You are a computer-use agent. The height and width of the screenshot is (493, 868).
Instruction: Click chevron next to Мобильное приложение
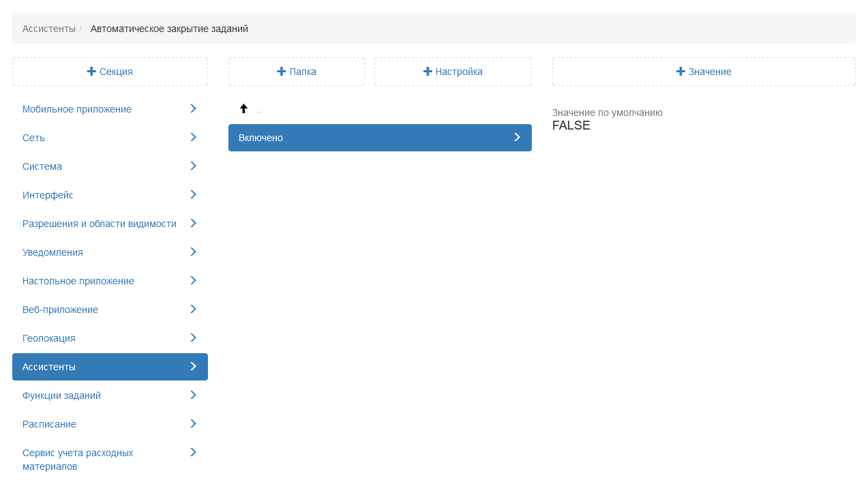pyautogui.click(x=193, y=109)
